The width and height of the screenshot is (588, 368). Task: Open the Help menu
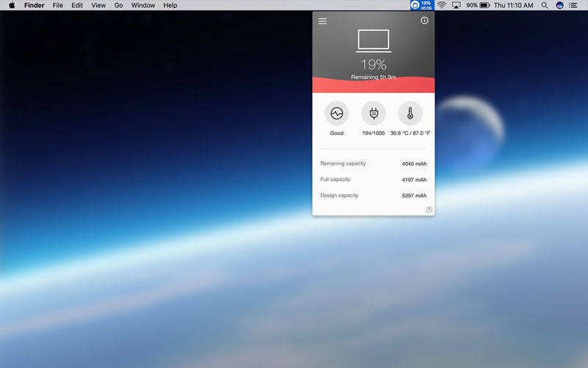click(171, 5)
